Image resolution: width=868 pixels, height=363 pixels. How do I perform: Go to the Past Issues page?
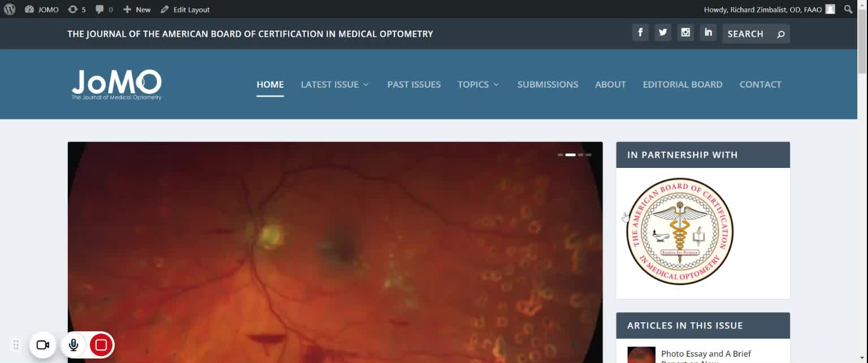pos(414,84)
